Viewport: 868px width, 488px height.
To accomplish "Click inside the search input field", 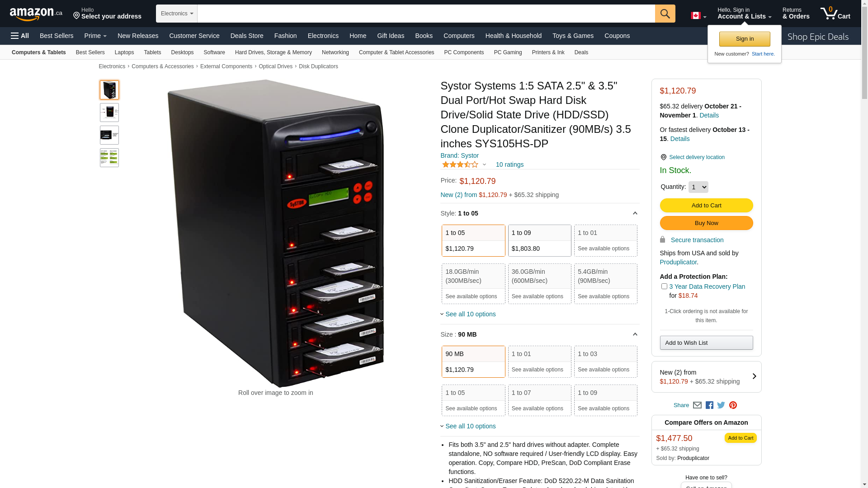I will 426,14.
